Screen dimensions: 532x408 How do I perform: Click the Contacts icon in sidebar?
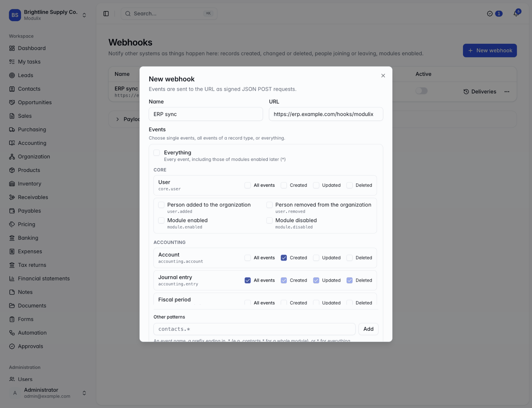(x=12, y=89)
